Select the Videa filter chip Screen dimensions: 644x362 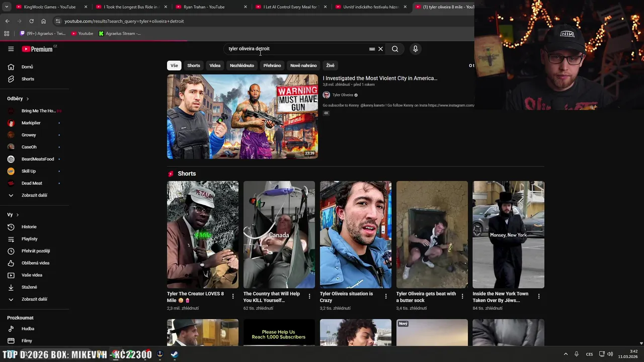click(215, 65)
